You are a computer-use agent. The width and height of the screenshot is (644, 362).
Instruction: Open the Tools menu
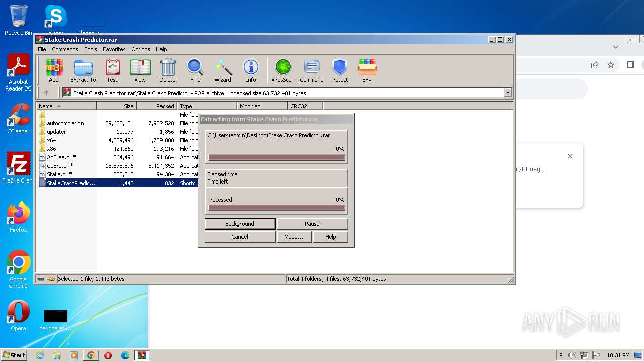tap(91, 49)
